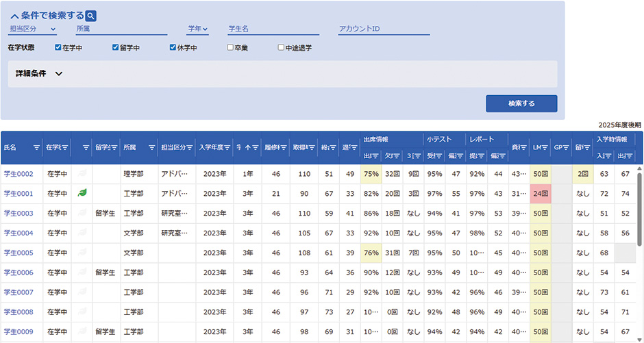
Task: Uncheck the 在学中 checkbox
Action: pyautogui.click(x=58, y=48)
